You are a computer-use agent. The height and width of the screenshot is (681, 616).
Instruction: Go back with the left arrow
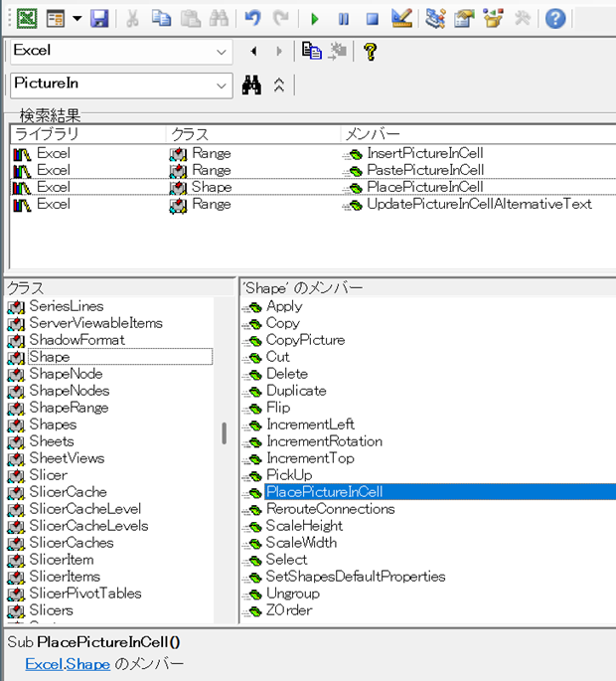[254, 52]
